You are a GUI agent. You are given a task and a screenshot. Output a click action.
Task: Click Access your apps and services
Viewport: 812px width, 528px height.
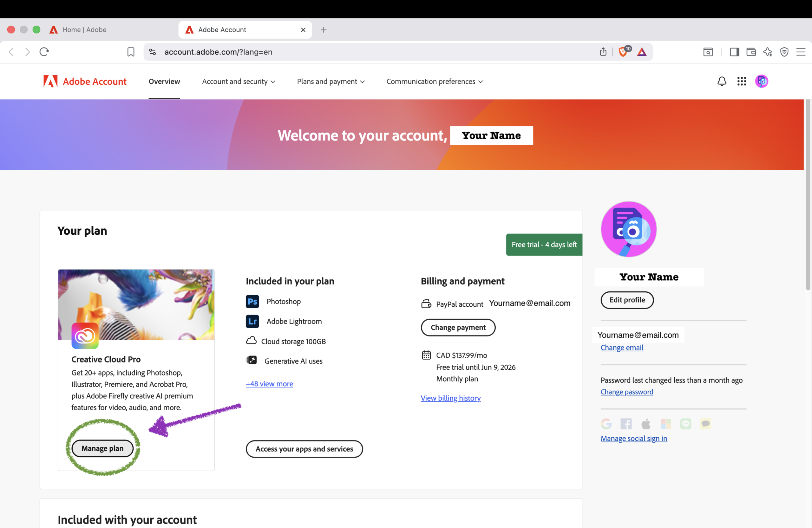[304, 449]
